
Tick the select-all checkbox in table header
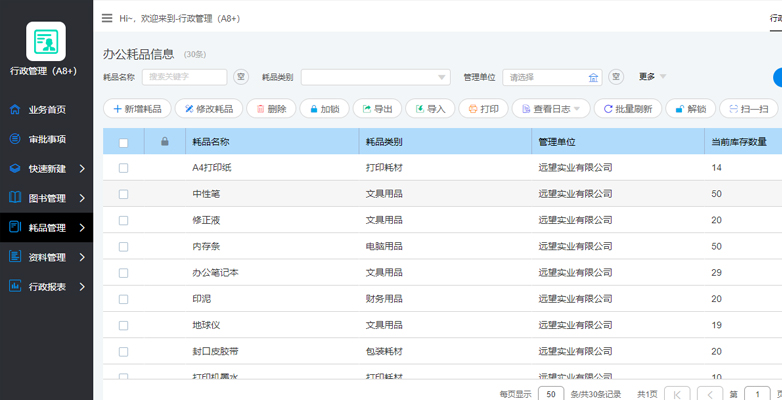pyautogui.click(x=124, y=142)
